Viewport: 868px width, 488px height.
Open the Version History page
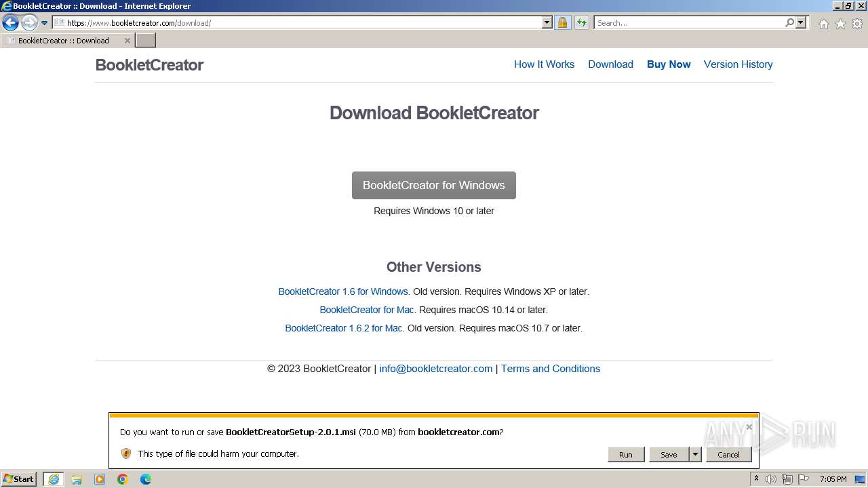[x=738, y=64]
